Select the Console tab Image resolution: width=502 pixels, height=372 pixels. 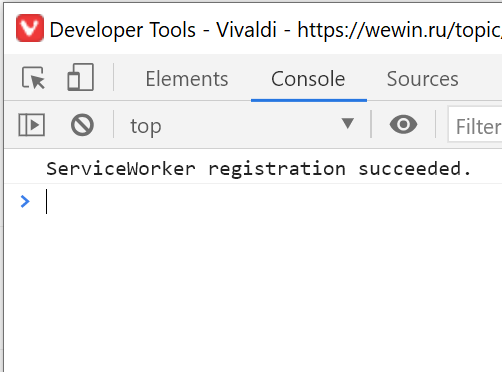pyautogui.click(x=308, y=79)
